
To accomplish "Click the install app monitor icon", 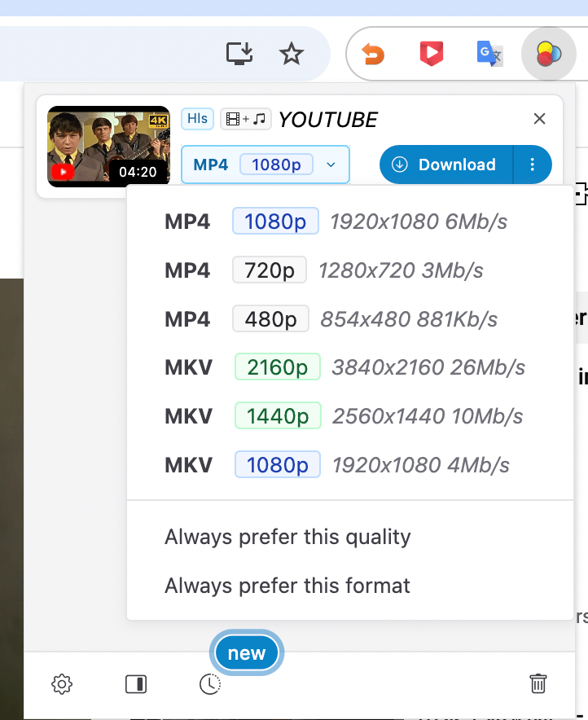I will coord(239,55).
